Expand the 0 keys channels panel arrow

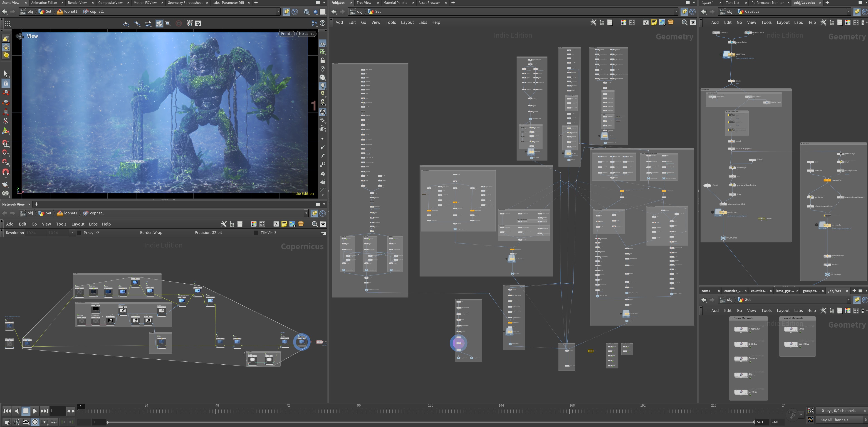tap(865, 410)
